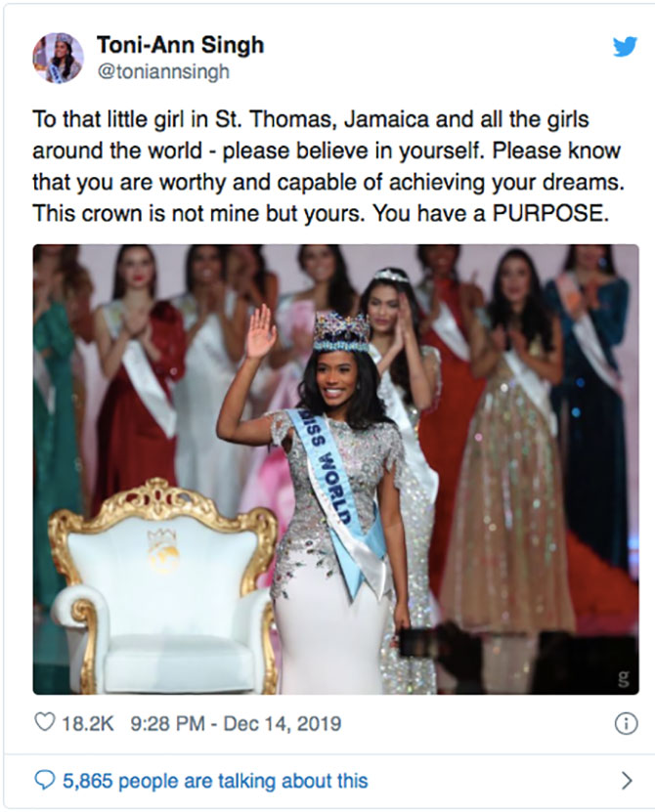Expand the conversation with the right chevron
This screenshot has height=812, width=655.
click(x=627, y=780)
